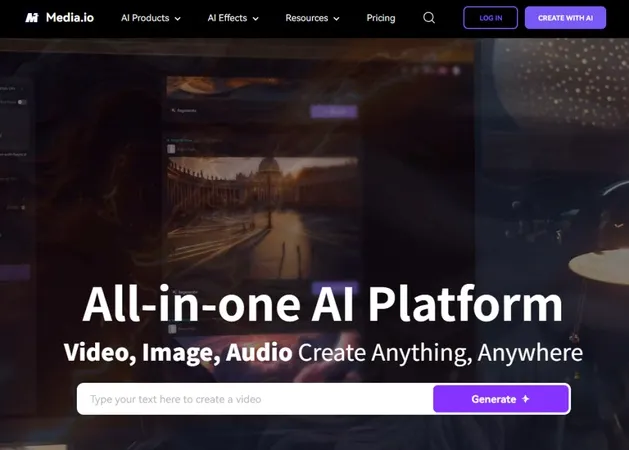Open the AI Effects menu

(x=233, y=18)
